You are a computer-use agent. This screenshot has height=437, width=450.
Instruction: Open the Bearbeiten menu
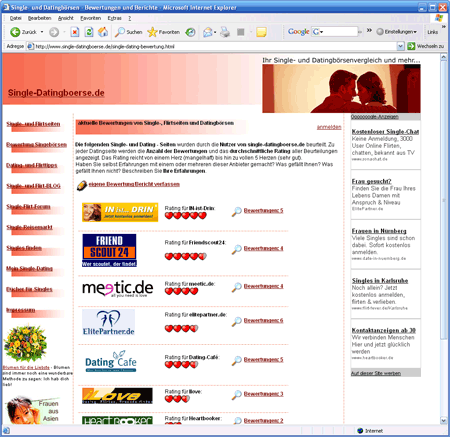click(39, 18)
